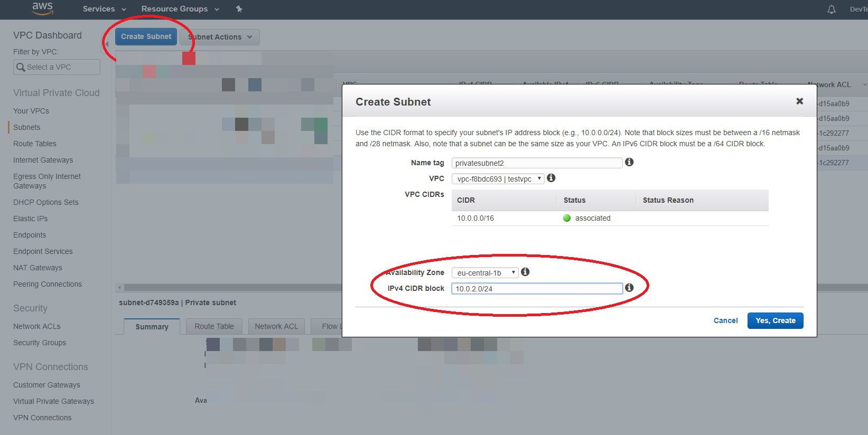Open the VPC selection dropdown in dialog
Screen dimensions: 868x435
click(498, 179)
